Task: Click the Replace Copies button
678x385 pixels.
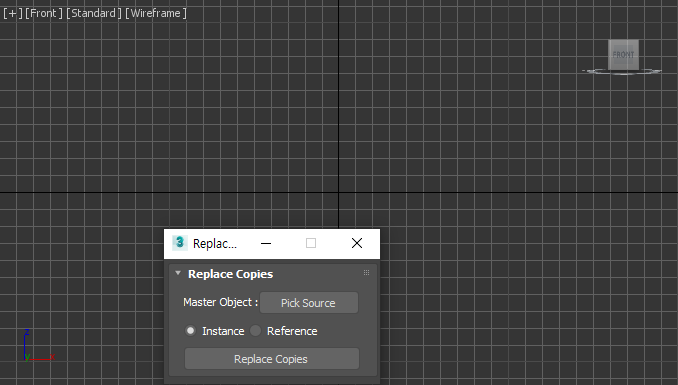Action: (x=272, y=359)
